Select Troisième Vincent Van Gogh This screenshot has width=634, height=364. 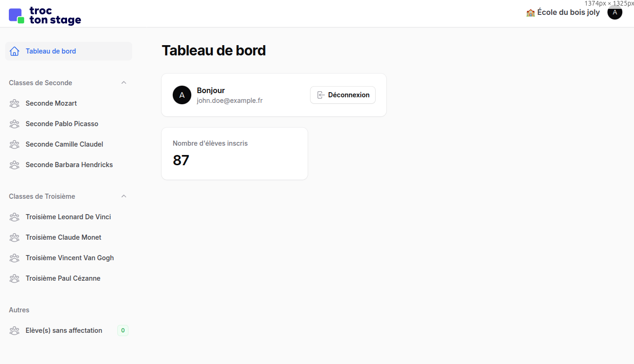(x=68, y=258)
